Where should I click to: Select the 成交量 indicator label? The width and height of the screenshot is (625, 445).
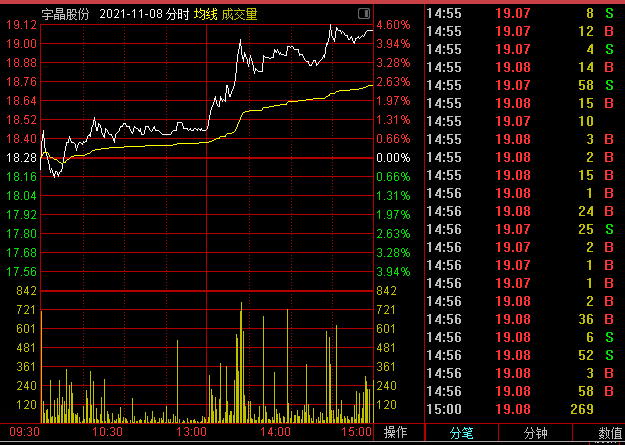[239, 15]
